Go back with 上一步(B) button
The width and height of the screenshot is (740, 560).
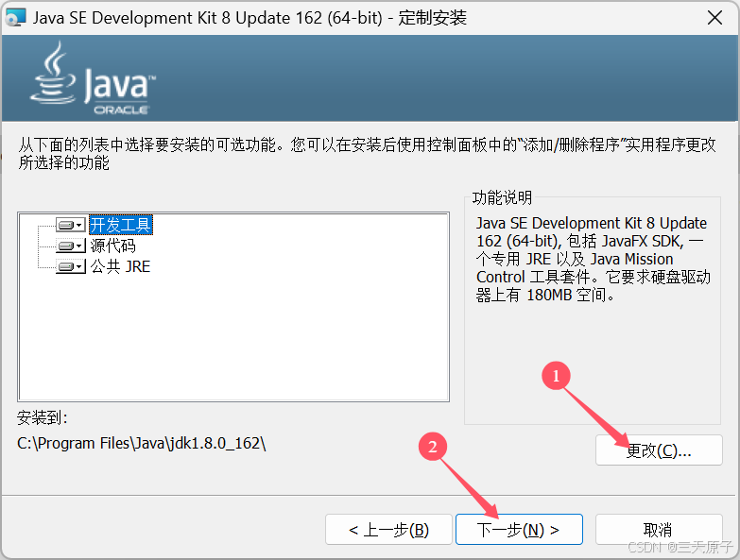pos(388,530)
